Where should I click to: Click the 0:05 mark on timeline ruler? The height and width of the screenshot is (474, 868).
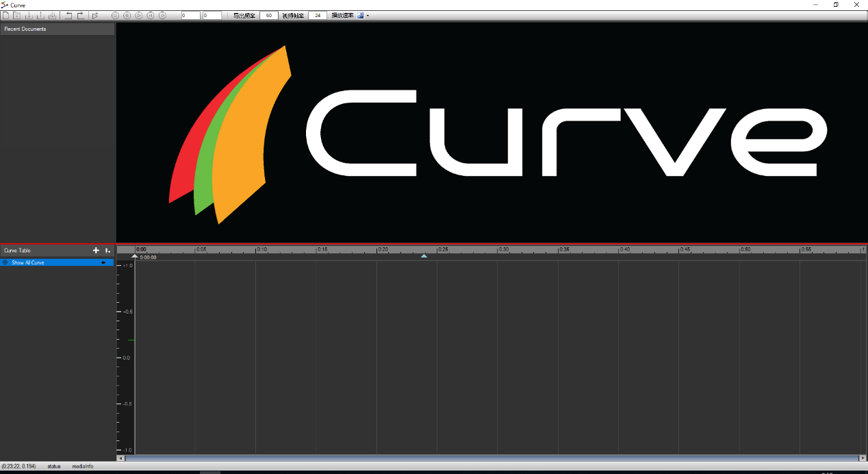pyautogui.click(x=201, y=249)
